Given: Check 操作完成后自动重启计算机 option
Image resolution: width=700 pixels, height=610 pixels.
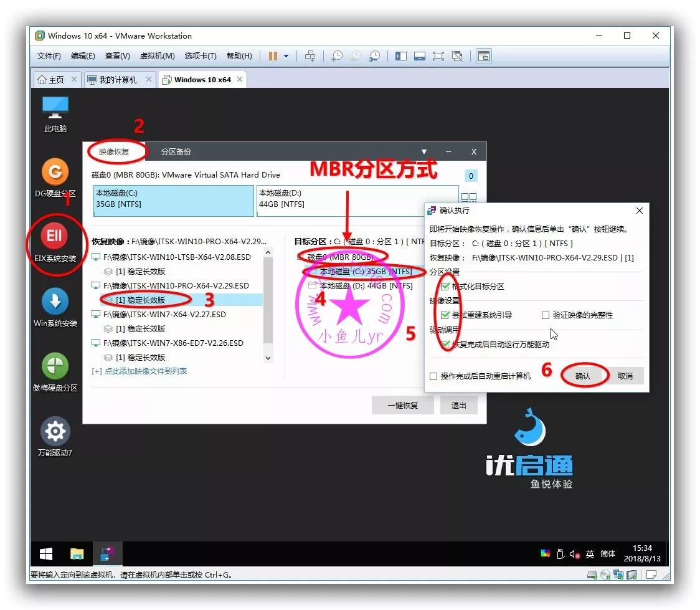Looking at the screenshot, I should click(x=433, y=376).
